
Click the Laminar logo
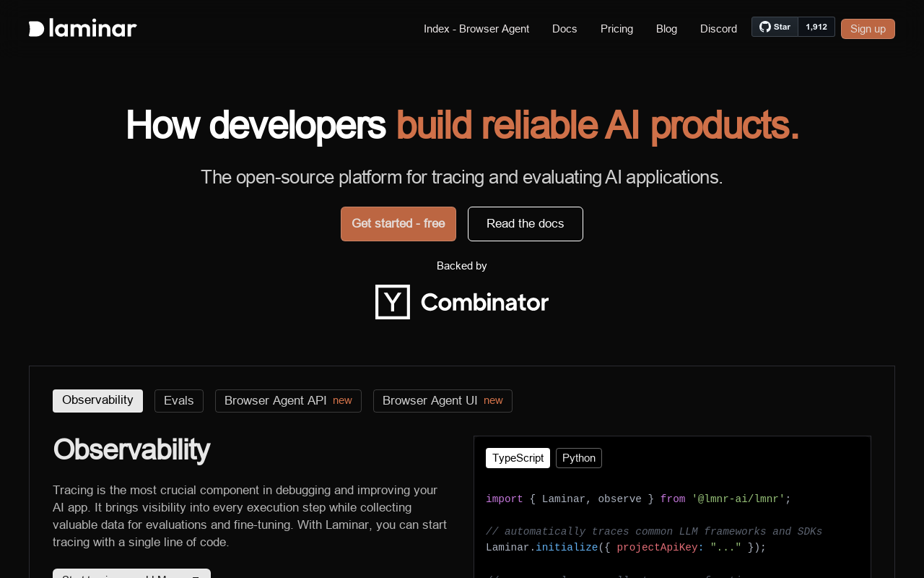82,28
